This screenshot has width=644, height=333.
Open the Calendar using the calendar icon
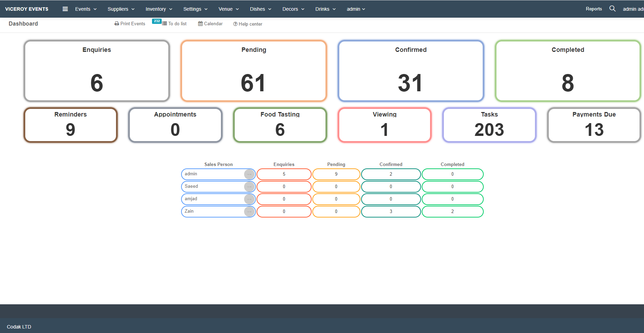[200, 24]
